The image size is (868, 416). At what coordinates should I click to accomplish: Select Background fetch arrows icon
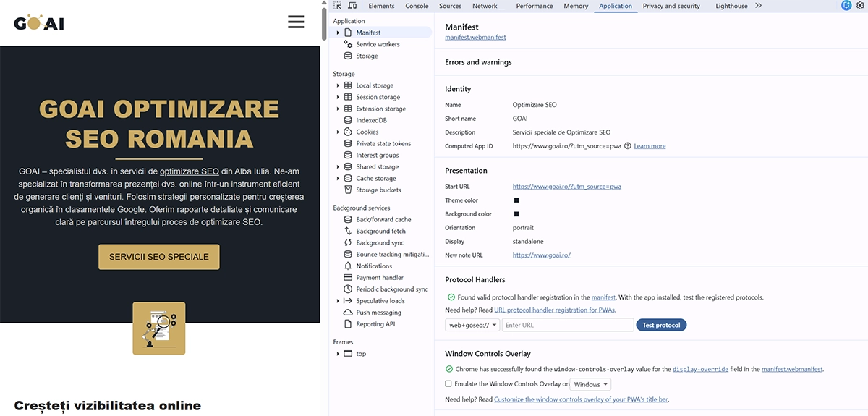[348, 231]
